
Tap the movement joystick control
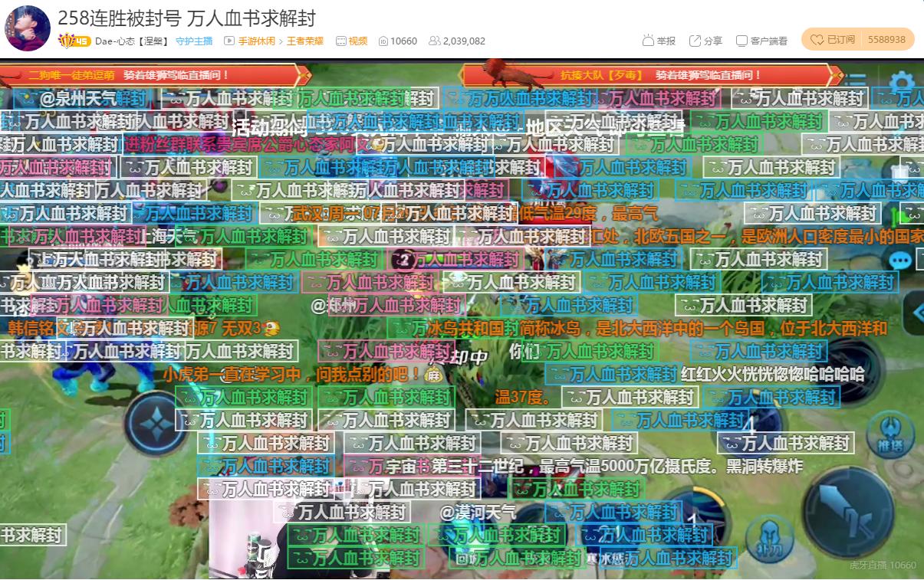[x=156, y=424]
